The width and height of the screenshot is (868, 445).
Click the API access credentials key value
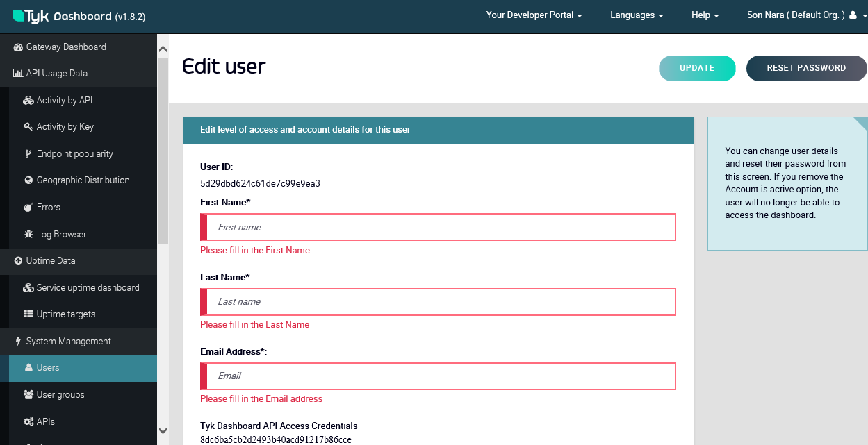tap(276, 439)
